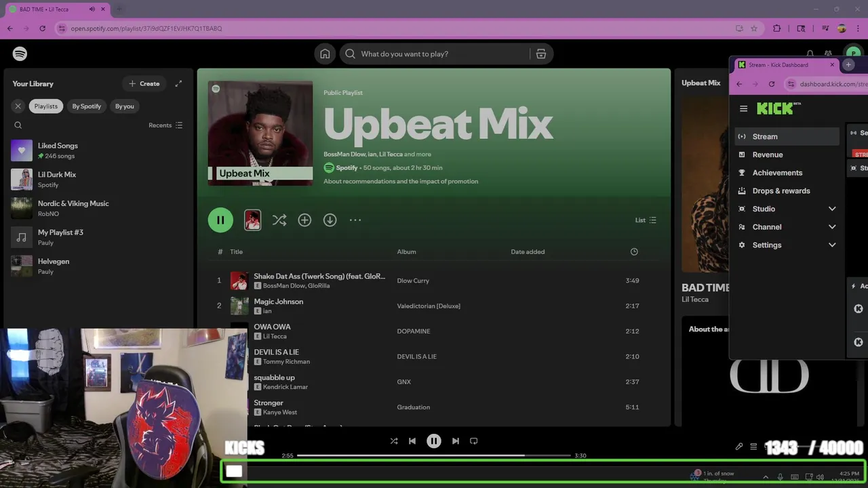Open the recommendations and promotion link
The image size is (868, 488).
(401, 181)
